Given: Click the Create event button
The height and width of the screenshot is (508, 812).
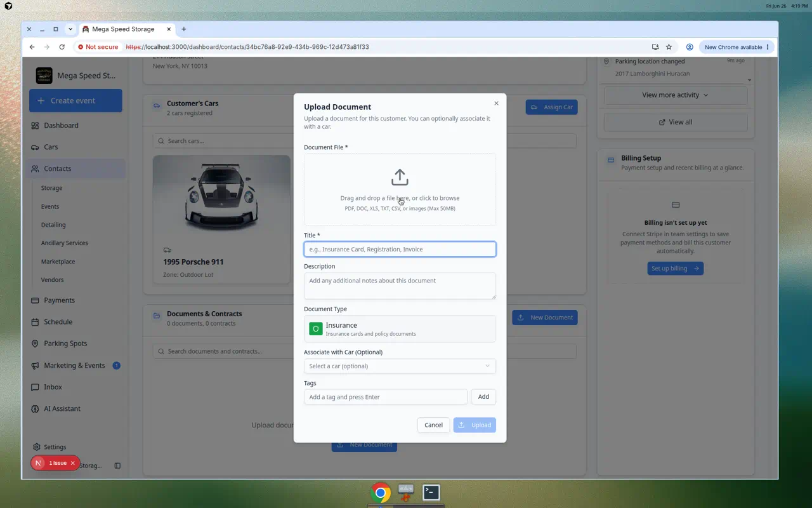Looking at the screenshot, I should 75,100.
